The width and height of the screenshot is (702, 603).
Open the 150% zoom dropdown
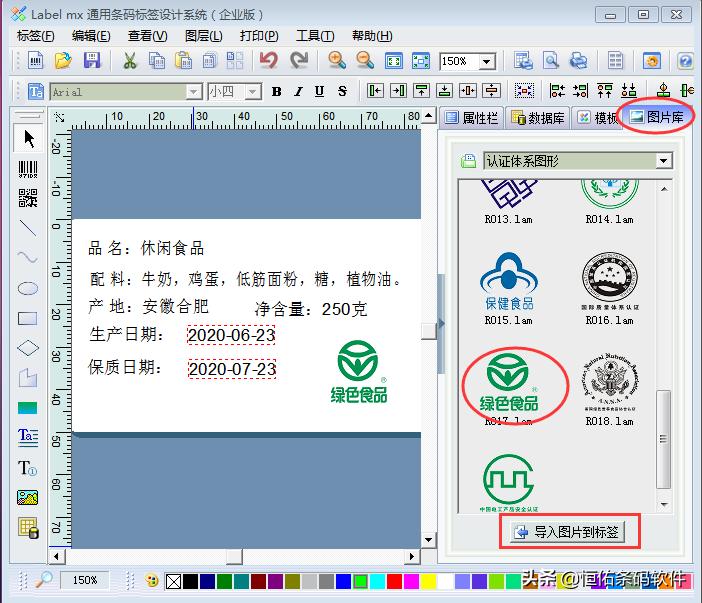point(486,61)
